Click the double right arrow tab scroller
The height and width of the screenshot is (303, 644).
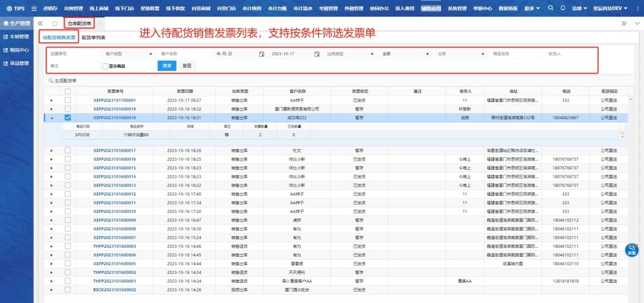pyautogui.click(x=624, y=24)
